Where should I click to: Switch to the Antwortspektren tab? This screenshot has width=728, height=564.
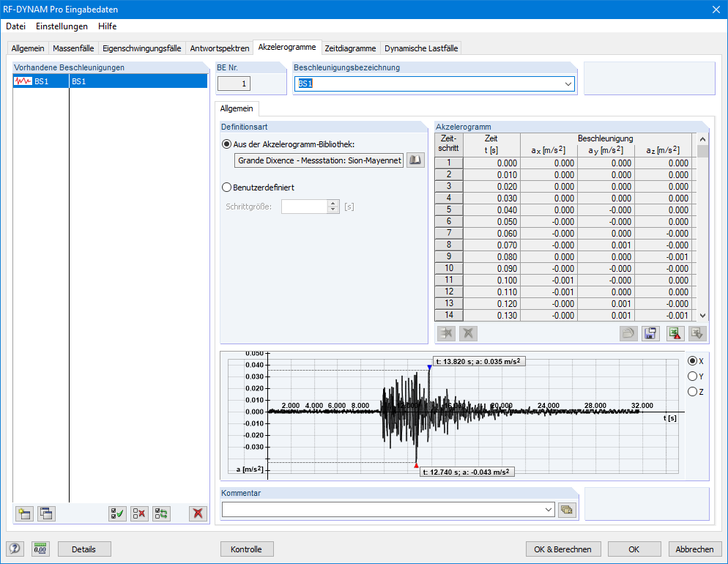[x=219, y=48]
